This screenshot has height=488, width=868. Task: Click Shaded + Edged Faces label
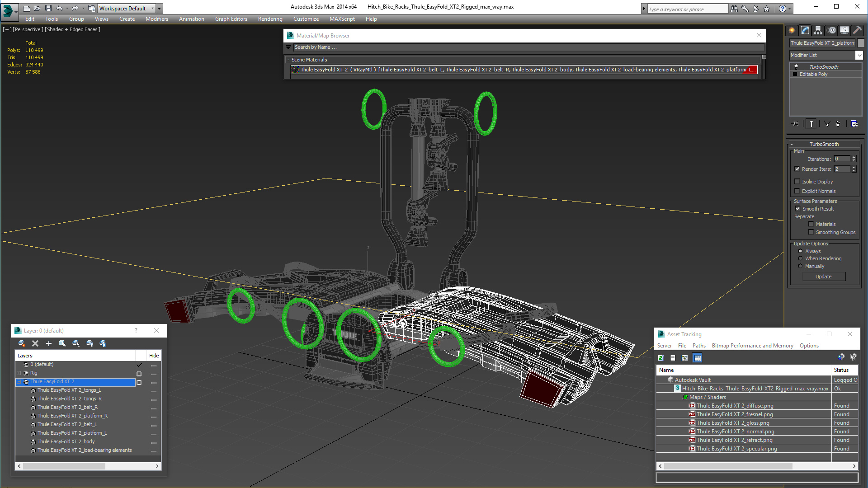pyautogui.click(x=72, y=29)
